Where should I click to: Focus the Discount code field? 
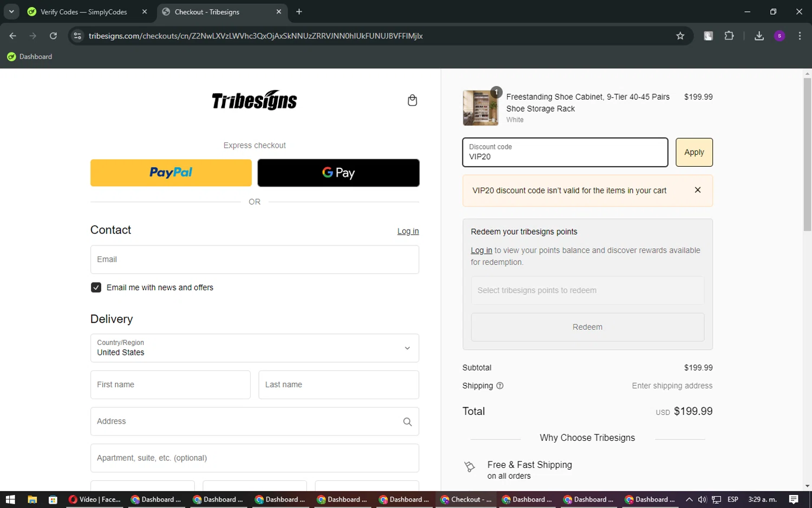pyautogui.click(x=565, y=152)
